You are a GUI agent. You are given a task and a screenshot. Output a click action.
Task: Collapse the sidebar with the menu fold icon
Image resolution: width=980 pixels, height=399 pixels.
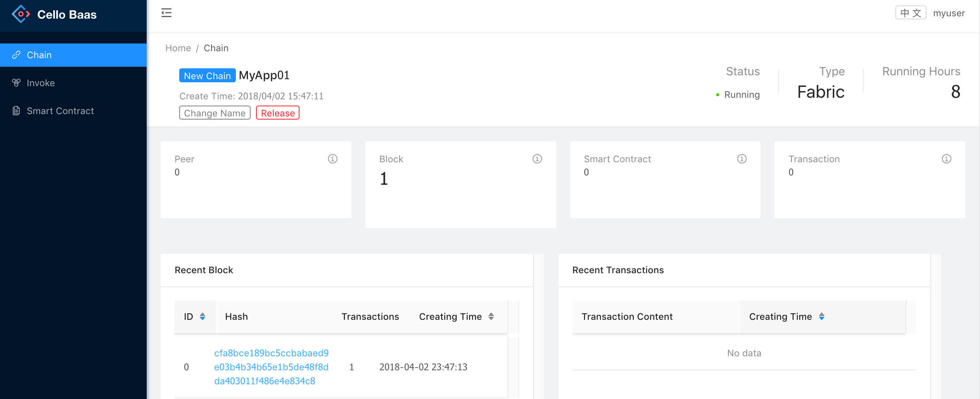pyautogui.click(x=166, y=13)
